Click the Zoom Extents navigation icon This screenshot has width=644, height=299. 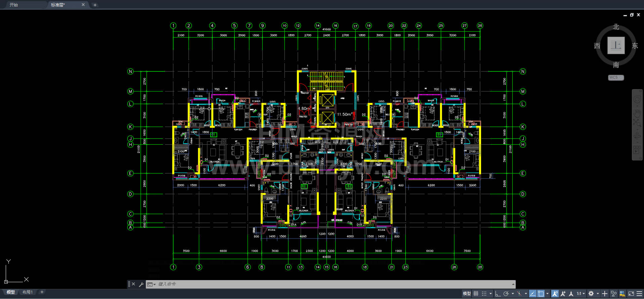(x=637, y=123)
